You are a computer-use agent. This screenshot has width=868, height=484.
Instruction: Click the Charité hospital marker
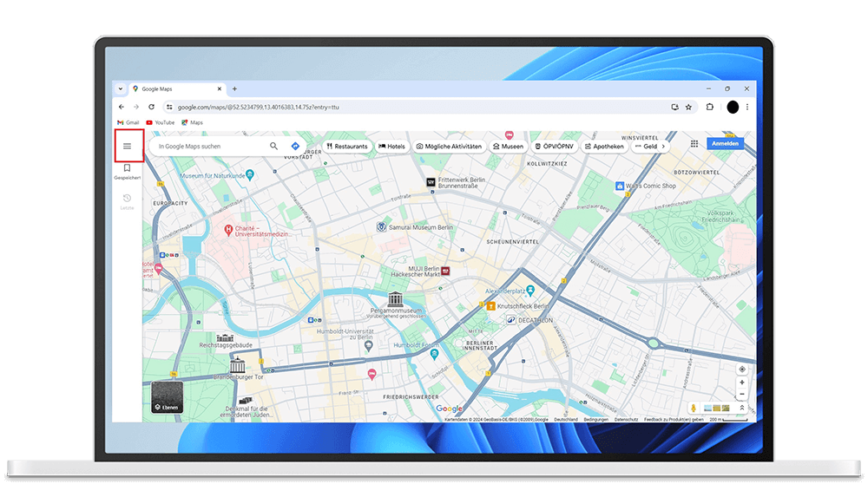(228, 230)
